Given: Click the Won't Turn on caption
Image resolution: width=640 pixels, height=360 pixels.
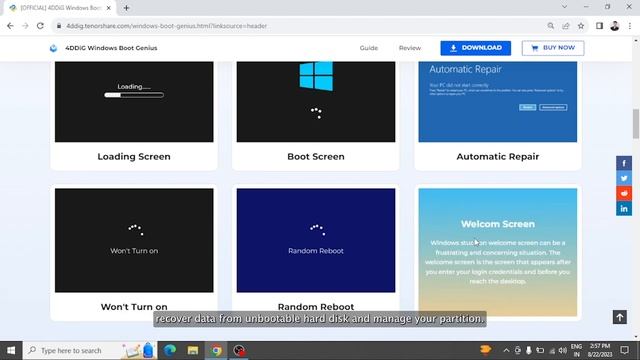Looking at the screenshot, I should coord(134,307).
